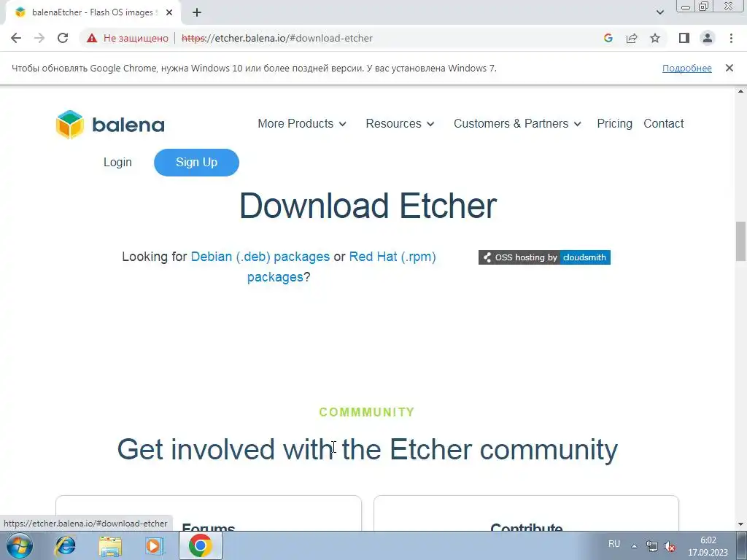Click the taskbar clock and date
The image size is (747, 560).
pos(708,546)
